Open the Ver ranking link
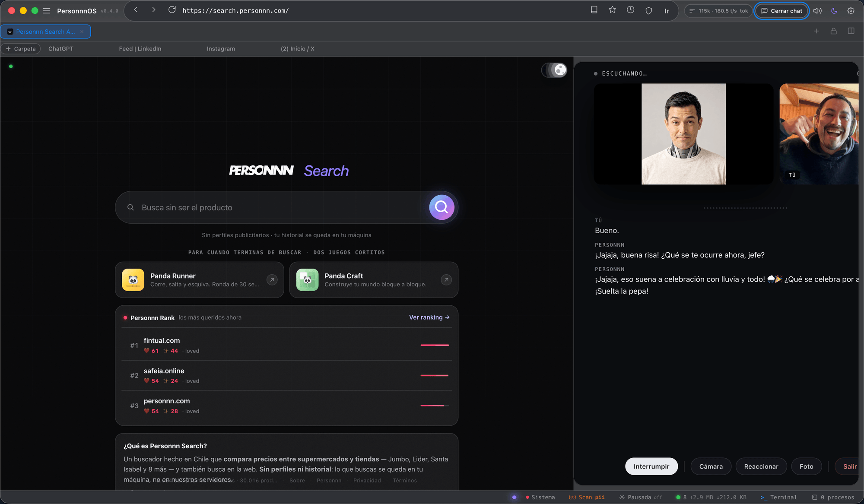Image resolution: width=864 pixels, height=504 pixels. 429,317
